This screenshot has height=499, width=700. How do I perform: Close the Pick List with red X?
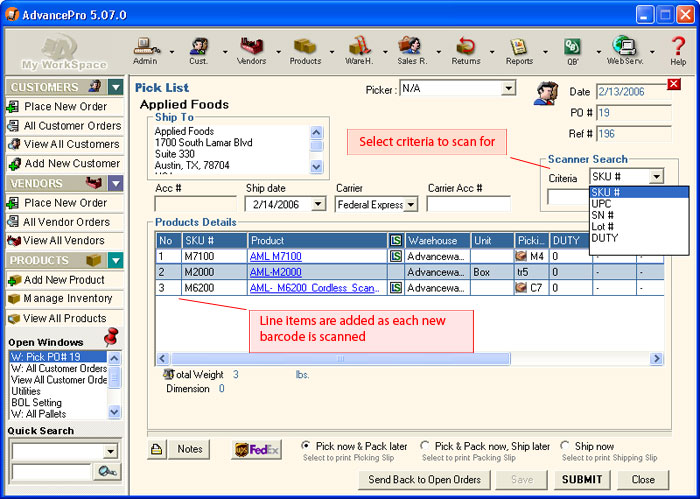tap(674, 83)
